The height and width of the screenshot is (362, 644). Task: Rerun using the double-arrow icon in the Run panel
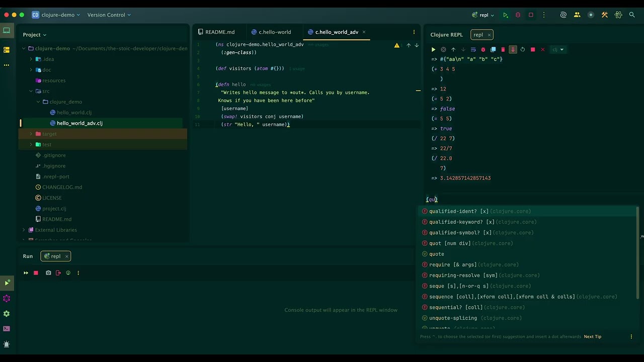tap(26, 273)
